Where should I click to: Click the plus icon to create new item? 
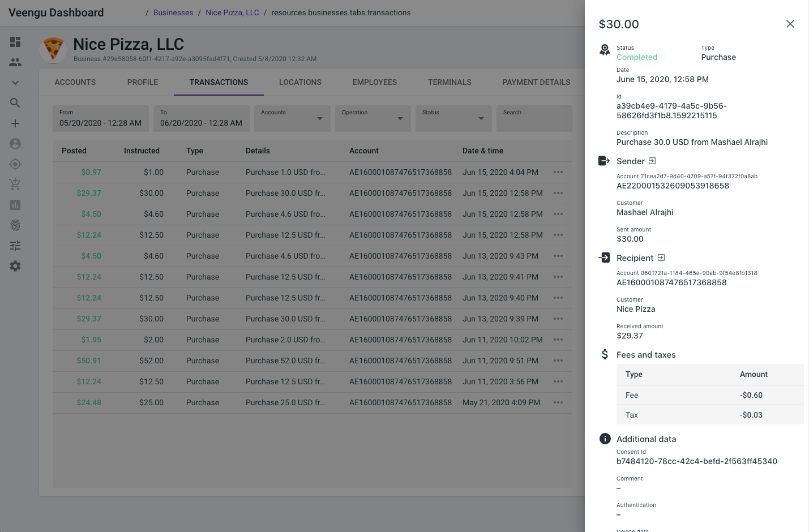[x=15, y=123]
